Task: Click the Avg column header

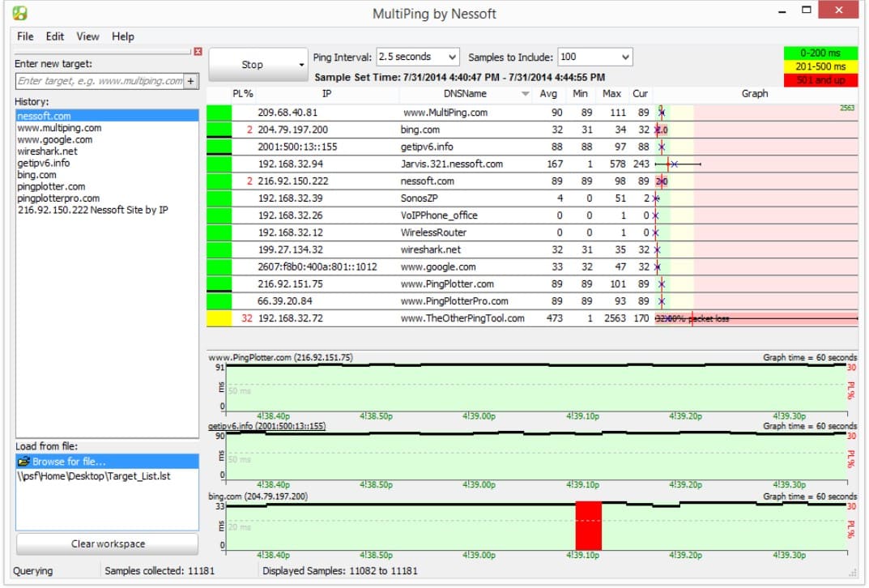Action: tap(548, 94)
